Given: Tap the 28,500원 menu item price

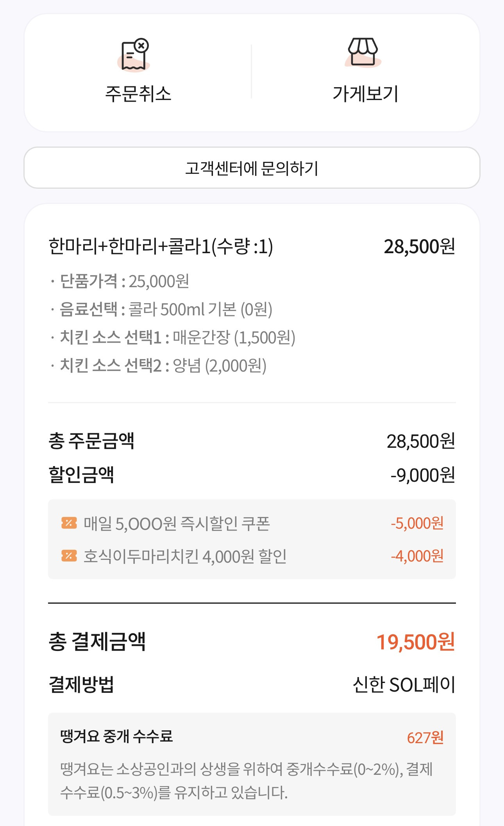Looking at the screenshot, I should click(x=419, y=247).
